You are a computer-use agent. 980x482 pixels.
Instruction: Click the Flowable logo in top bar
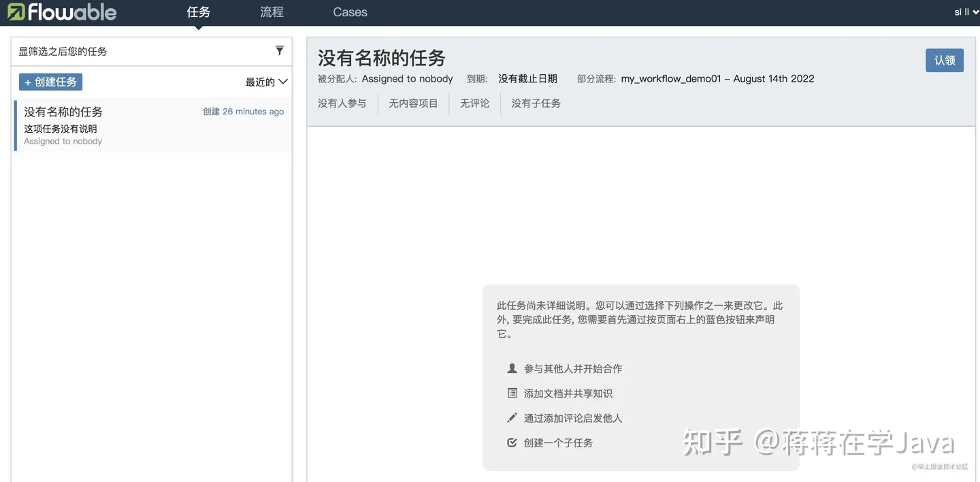[x=61, y=12]
